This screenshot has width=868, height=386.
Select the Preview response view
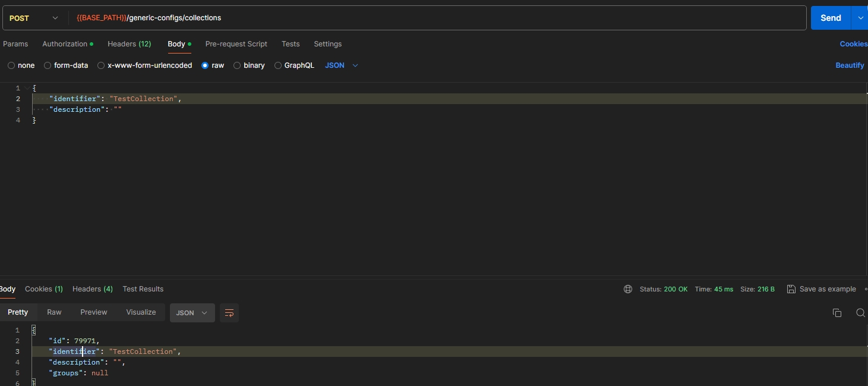pos(94,312)
